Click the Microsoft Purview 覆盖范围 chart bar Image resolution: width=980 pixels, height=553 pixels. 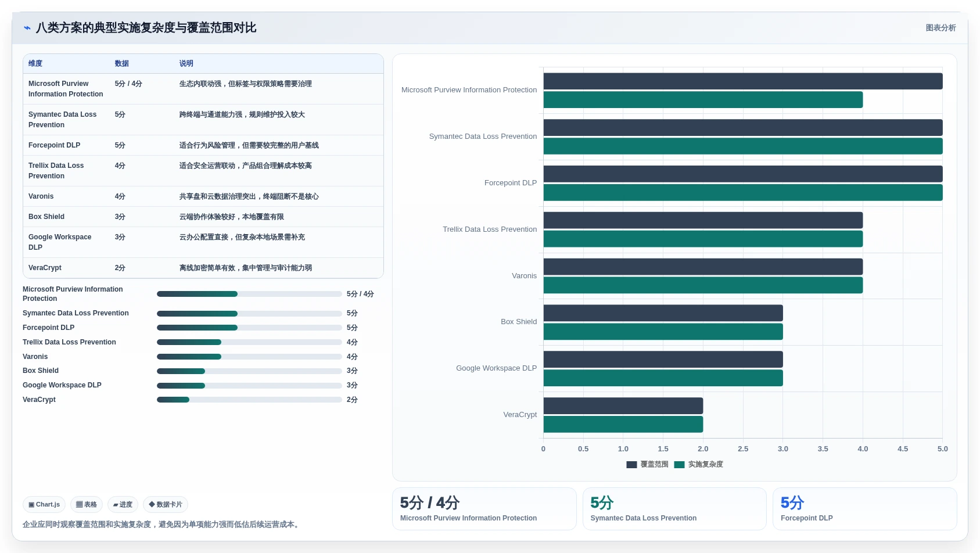[743, 81]
